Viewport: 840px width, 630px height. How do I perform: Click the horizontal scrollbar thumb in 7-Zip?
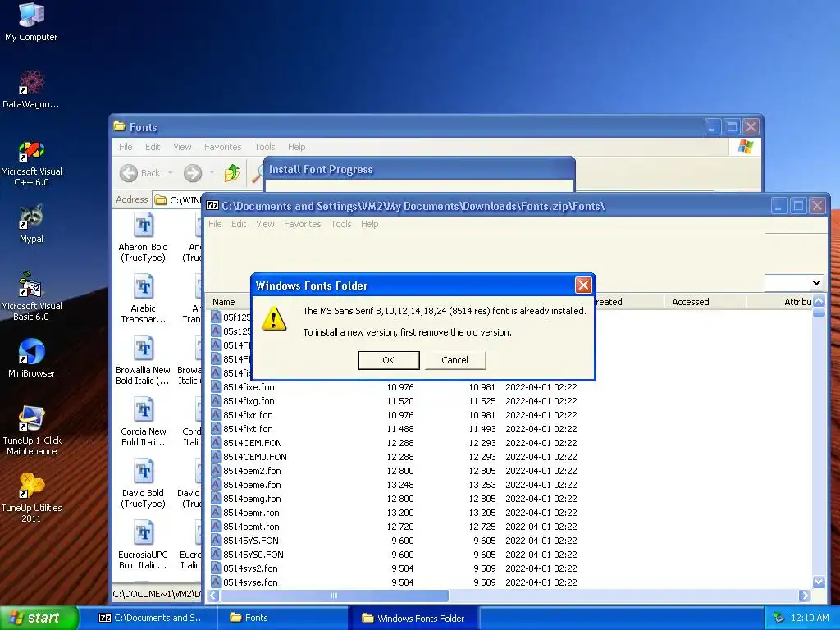[335, 596]
